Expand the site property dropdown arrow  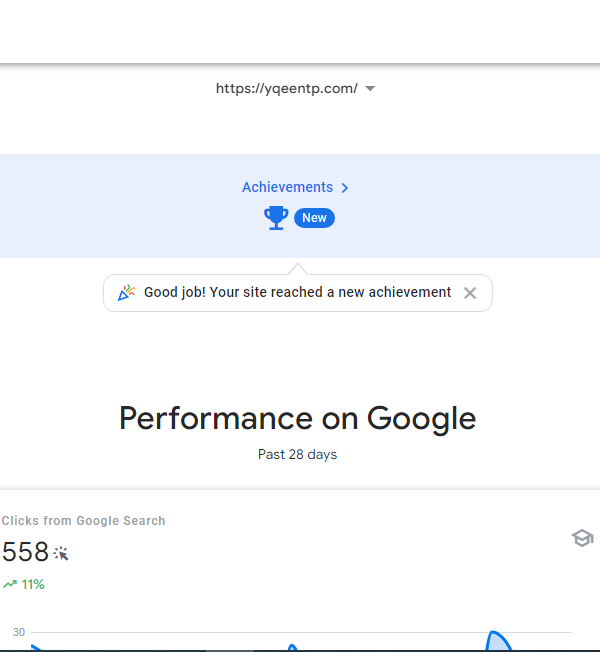[370, 88]
